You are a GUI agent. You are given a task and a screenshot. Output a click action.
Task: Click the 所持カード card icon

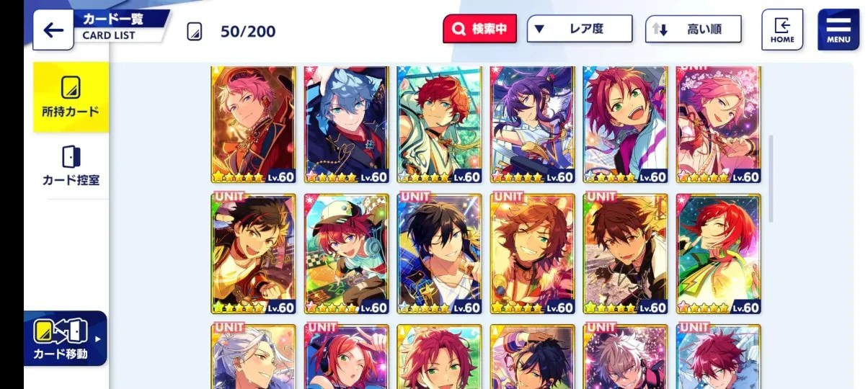point(71,88)
